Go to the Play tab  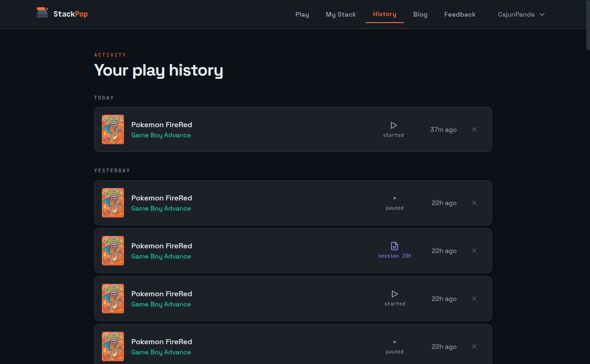302,14
